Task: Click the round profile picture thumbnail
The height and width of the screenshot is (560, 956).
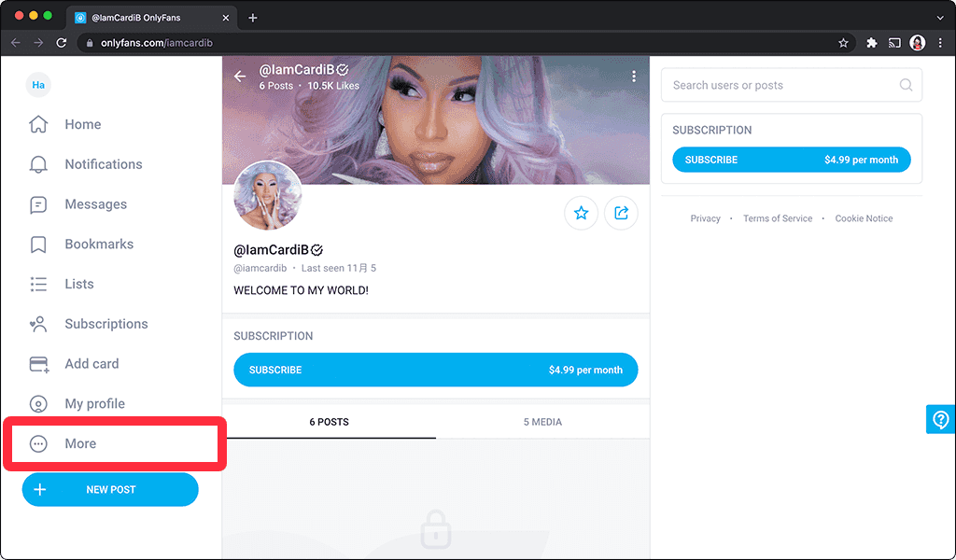Action: (x=268, y=196)
